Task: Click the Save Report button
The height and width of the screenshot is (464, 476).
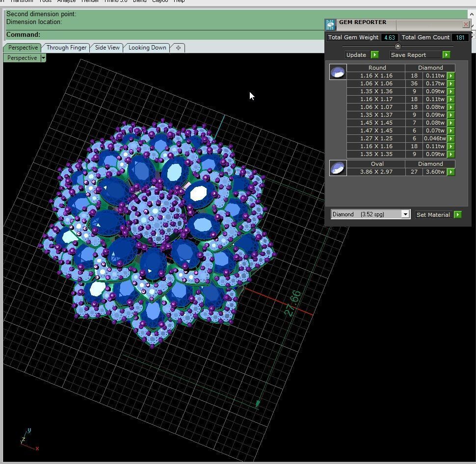Action: (415, 55)
